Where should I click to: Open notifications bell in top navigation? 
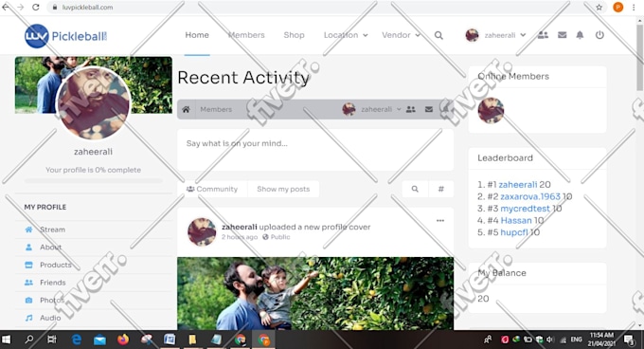point(580,35)
